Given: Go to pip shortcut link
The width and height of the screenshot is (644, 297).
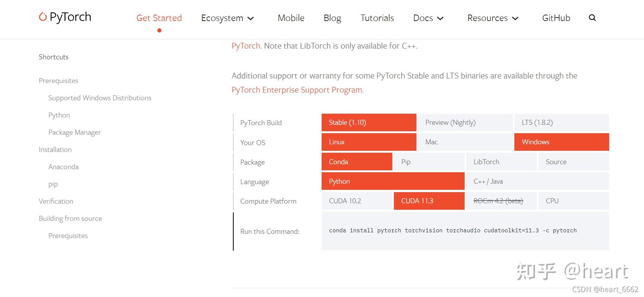Looking at the screenshot, I should tap(53, 184).
